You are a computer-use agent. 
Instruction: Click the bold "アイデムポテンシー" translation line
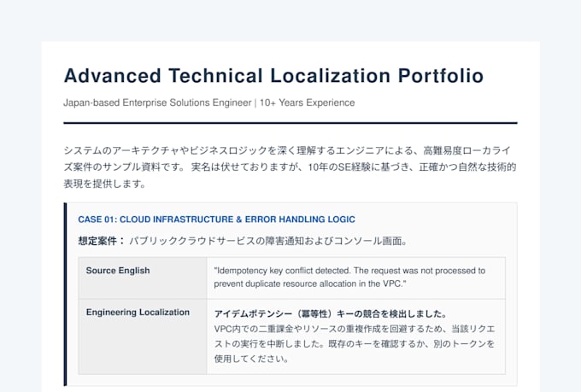tap(331, 313)
